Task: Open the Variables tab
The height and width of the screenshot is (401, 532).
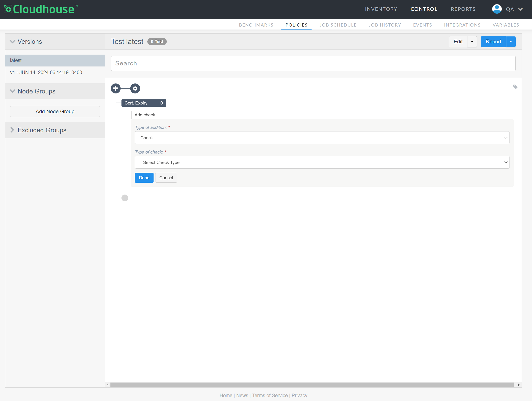Action: (505, 25)
